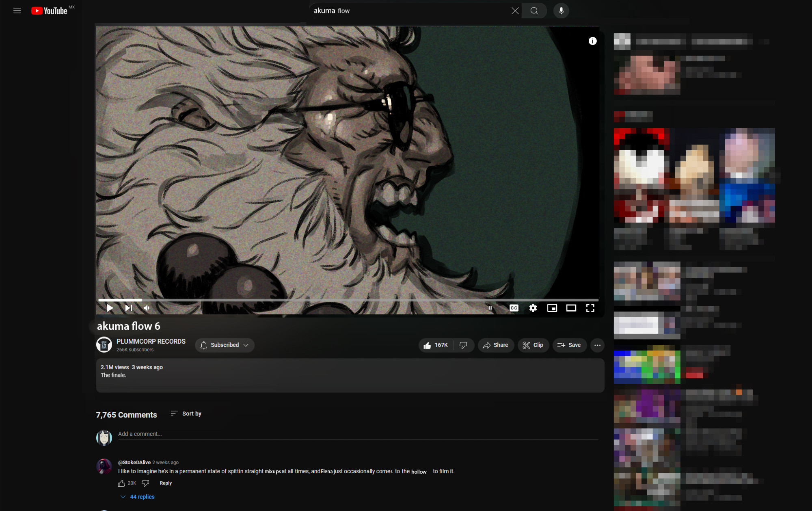
Task: Share the video
Action: point(496,345)
